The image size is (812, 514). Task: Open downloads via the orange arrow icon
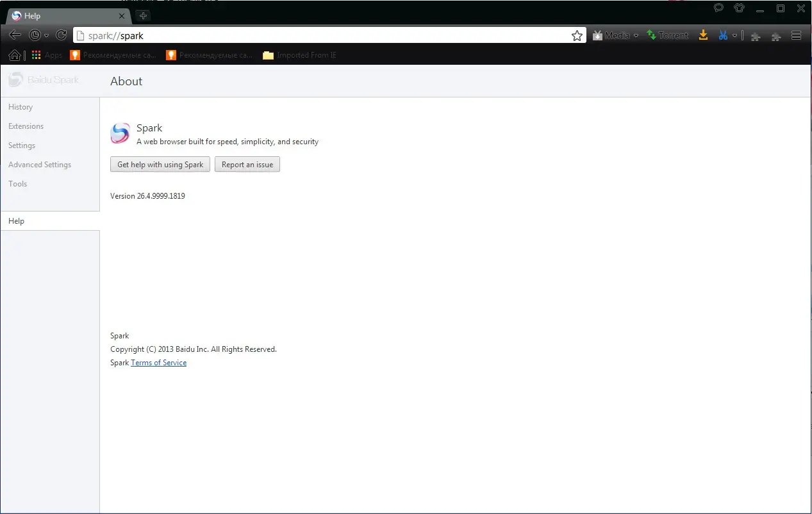703,35
